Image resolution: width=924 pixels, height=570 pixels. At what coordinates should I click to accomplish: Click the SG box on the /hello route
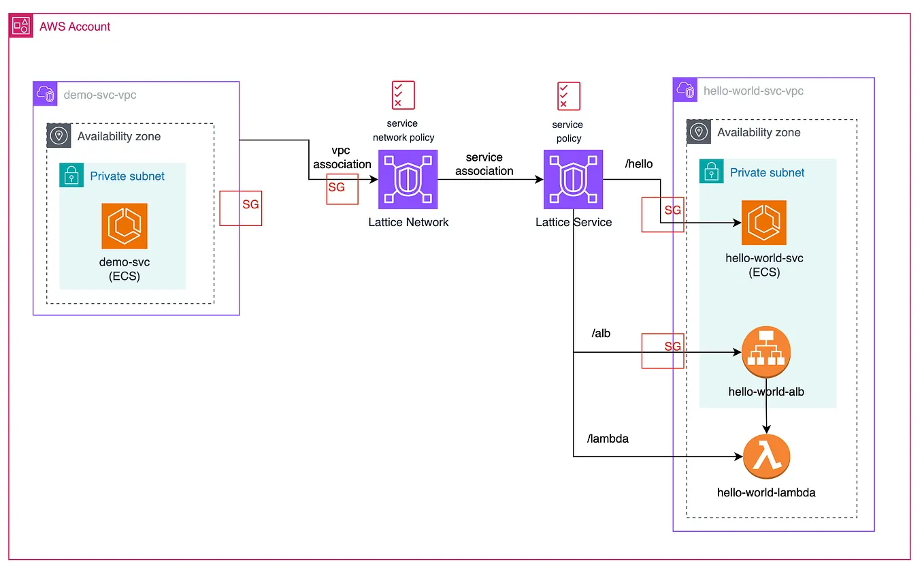[x=662, y=214]
